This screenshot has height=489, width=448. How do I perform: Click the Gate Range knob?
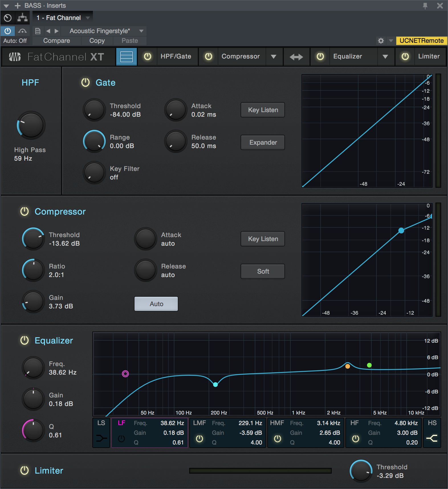[x=94, y=141]
